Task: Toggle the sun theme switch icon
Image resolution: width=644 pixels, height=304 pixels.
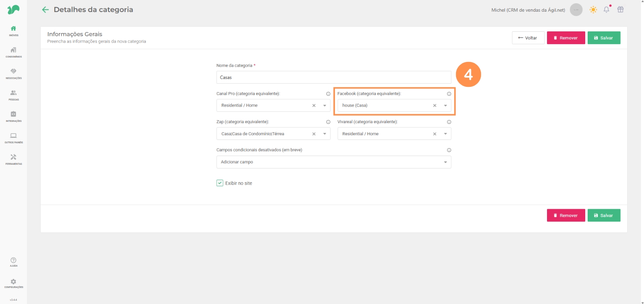Action: point(593,10)
